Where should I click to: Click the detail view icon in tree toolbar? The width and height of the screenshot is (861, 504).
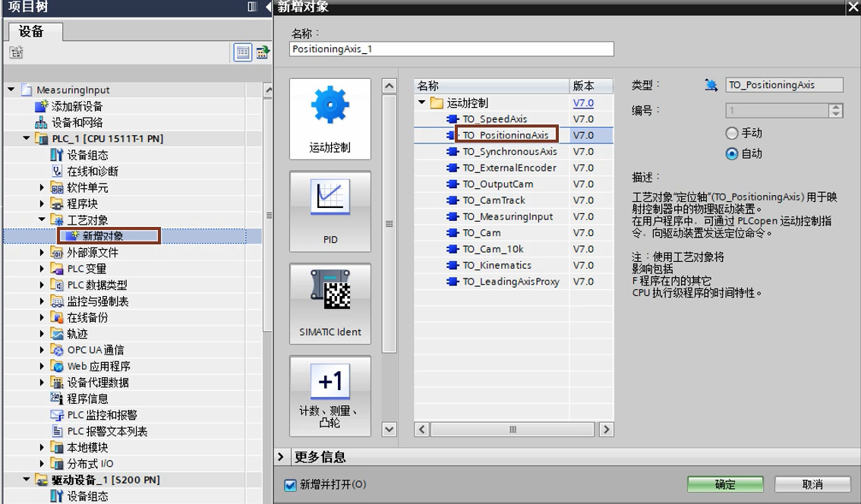pos(242,52)
